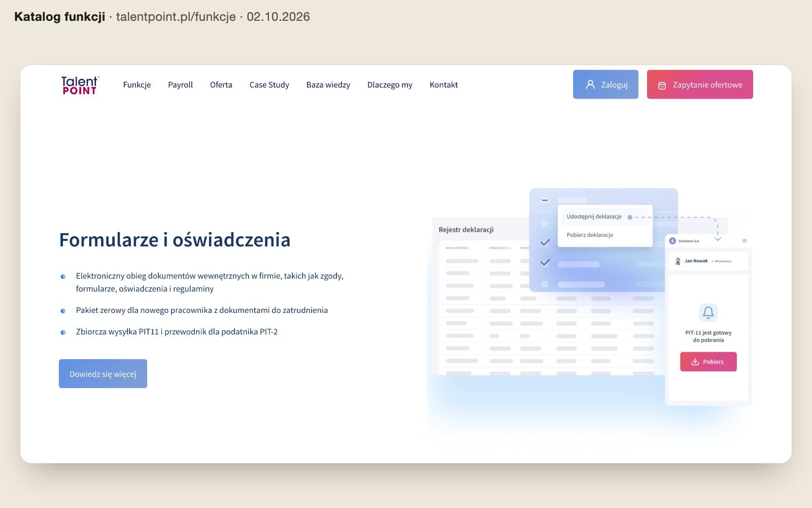Viewport: 812px width, 508px height.
Task: Click the Zaloguj login button
Action: tap(605, 84)
